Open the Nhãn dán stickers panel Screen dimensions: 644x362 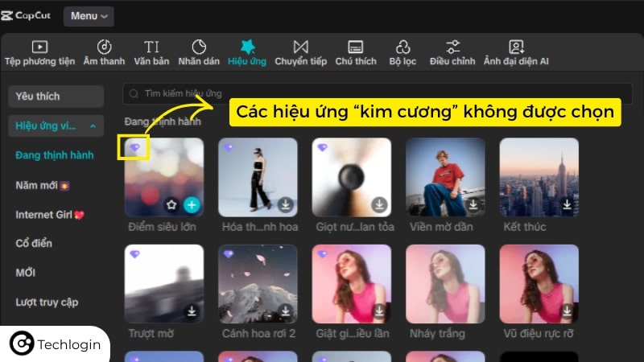pos(199,52)
